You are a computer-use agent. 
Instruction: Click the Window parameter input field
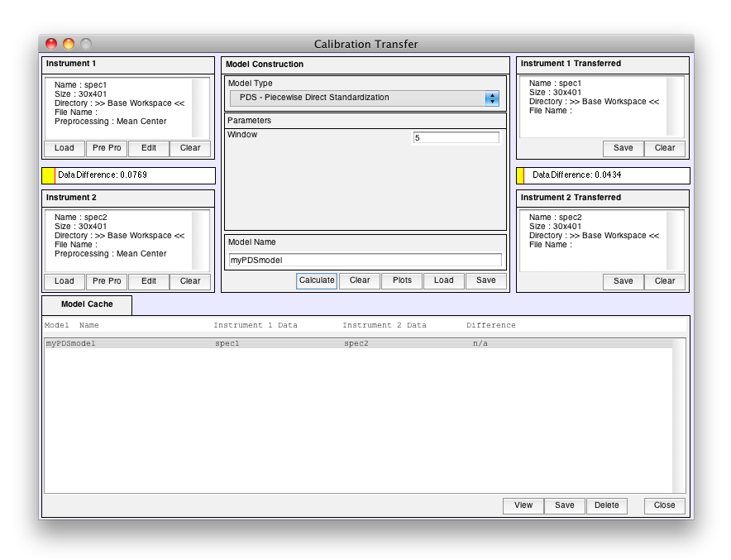(x=456, y=138)
